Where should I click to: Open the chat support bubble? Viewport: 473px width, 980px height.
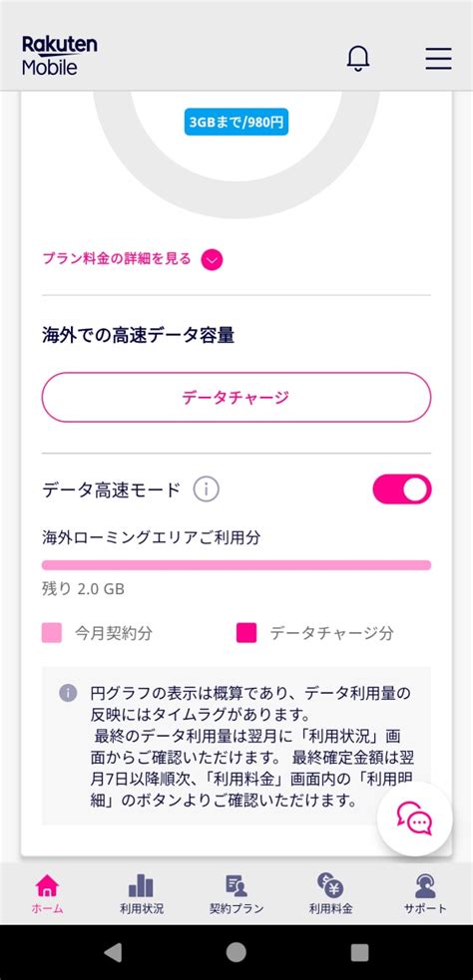[x=414, y=818]
